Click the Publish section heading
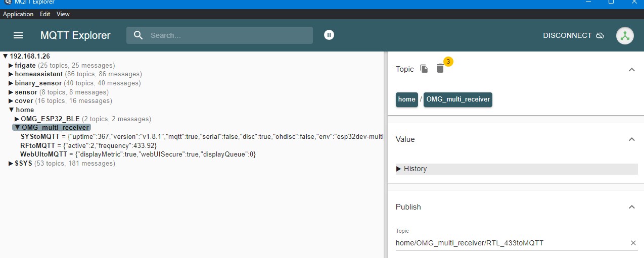The image size is (644, 258). (x=408, y=207)
